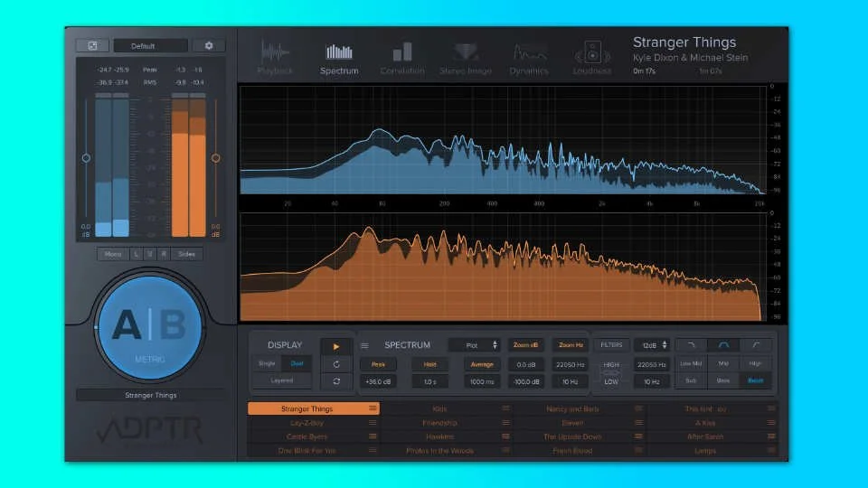868x488 pixels.
Task: Switch display to Dual mode
Action: 297,363
